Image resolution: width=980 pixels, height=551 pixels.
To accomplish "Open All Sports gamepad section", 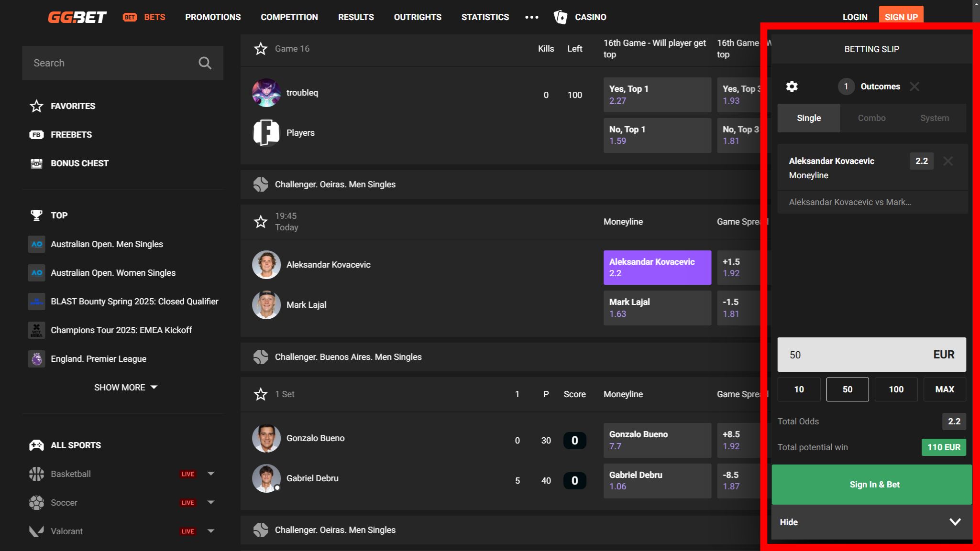I will (65, 445).
